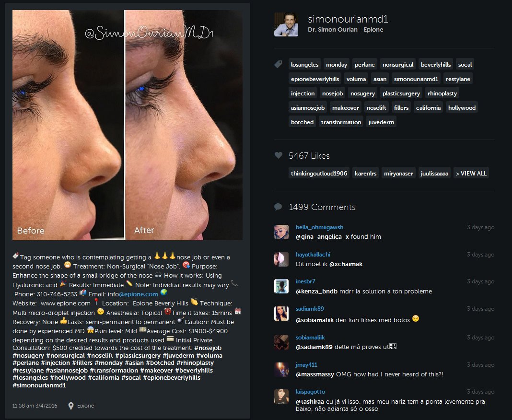Open the before and after nose photo

pyautogui.click(x=128, y=125)
